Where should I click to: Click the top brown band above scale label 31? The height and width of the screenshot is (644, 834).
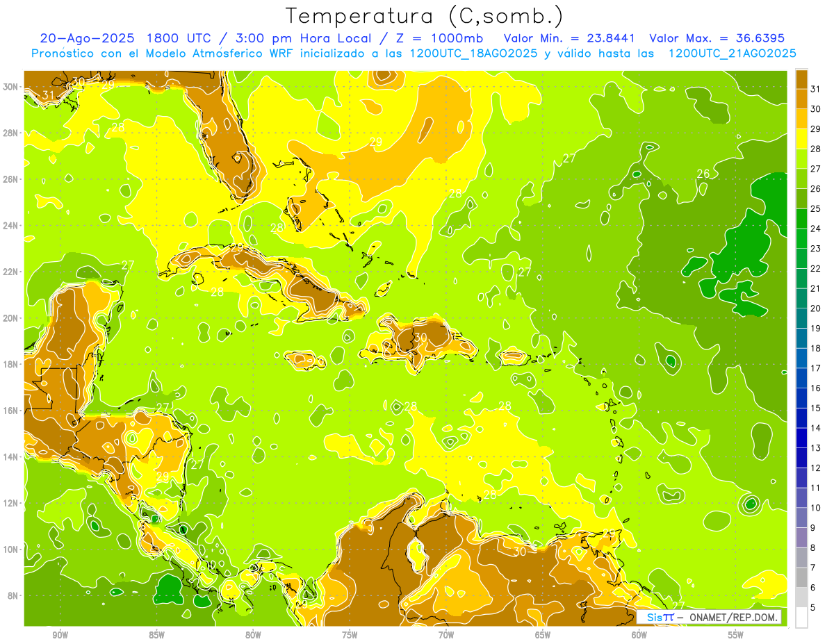pyautogui.click(x=801, y=79)
